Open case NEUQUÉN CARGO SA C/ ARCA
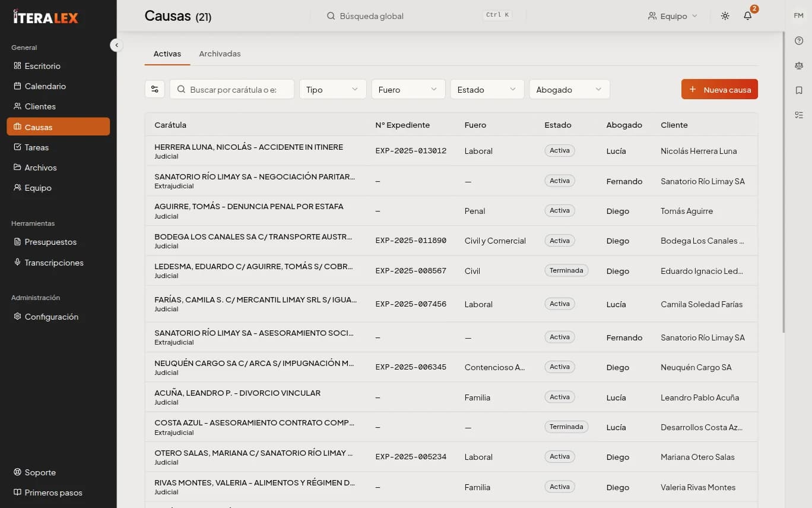812x508 pixels. tap(254, 363)
